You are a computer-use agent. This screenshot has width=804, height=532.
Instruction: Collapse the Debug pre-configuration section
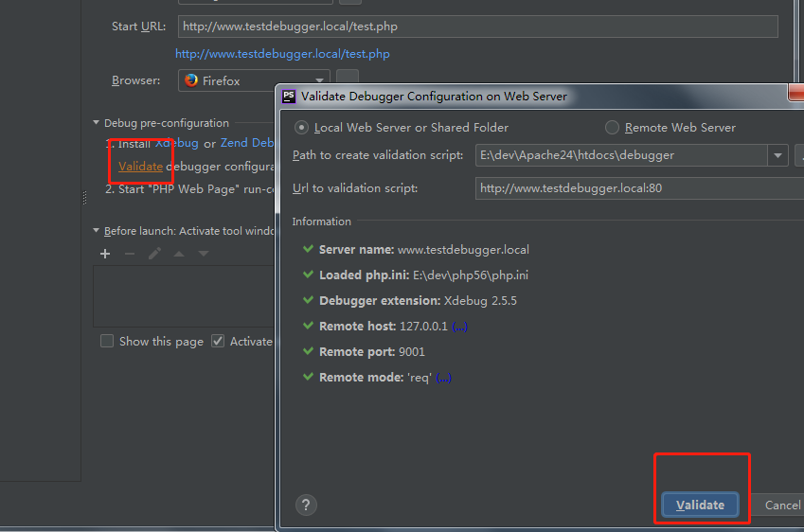(96, 123)
